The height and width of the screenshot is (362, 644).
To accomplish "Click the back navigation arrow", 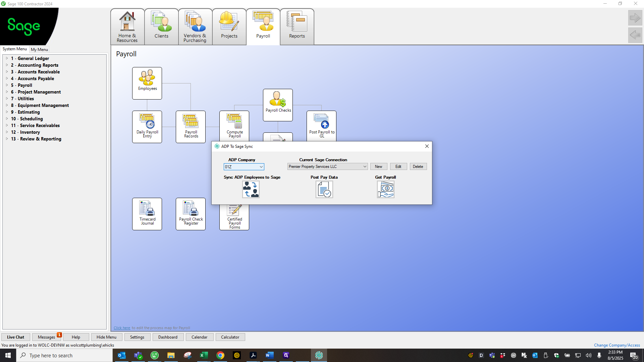I will (x=635, y=35).
